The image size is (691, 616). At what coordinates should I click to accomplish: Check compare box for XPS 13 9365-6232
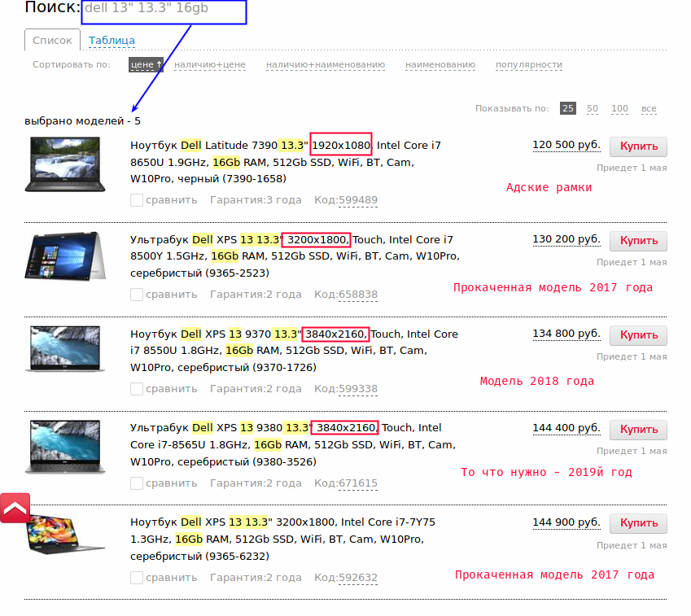[137, 578]
